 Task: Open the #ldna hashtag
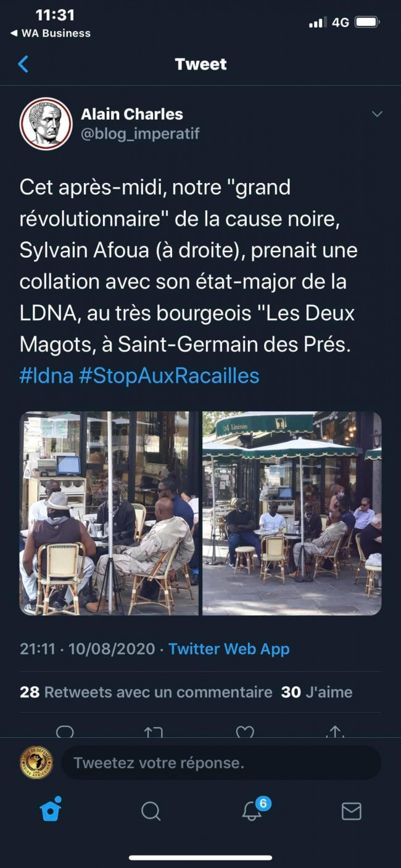(x=47, y=375)
